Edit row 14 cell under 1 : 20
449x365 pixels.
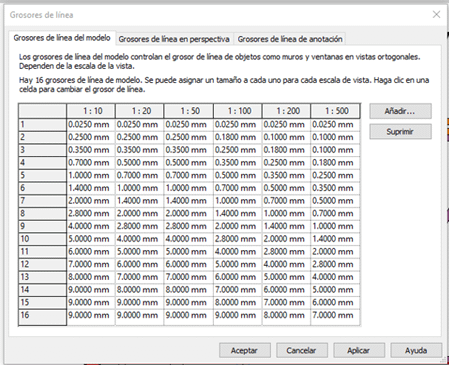pos(140,290)
